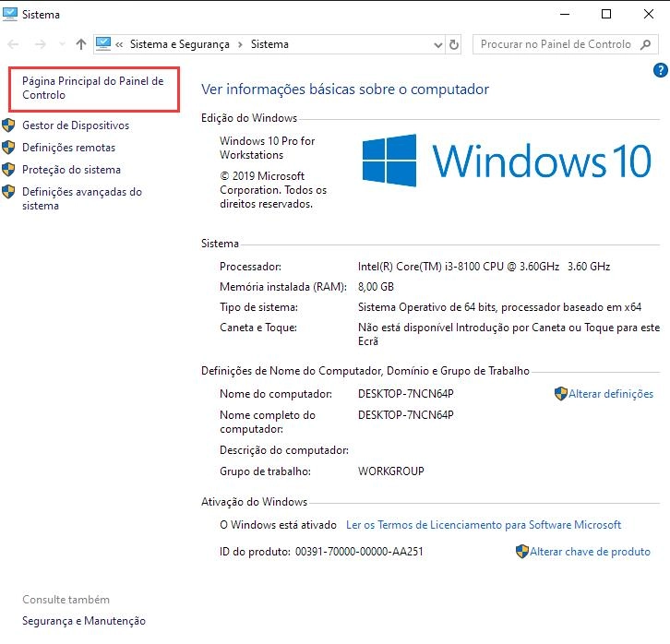Go forward with the forward arrow
Image resolution: width=670 pixels, height=644 pixels.
click(41, 44)
